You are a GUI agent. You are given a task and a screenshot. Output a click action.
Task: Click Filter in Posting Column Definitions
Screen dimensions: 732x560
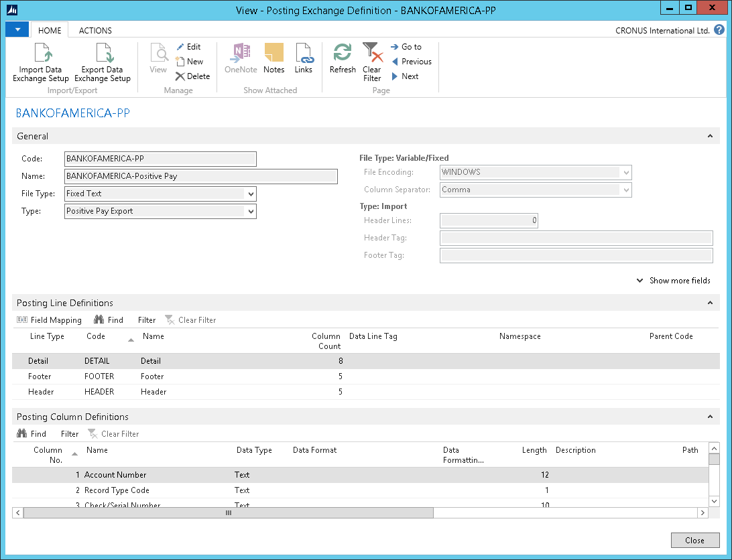[70, 433]
